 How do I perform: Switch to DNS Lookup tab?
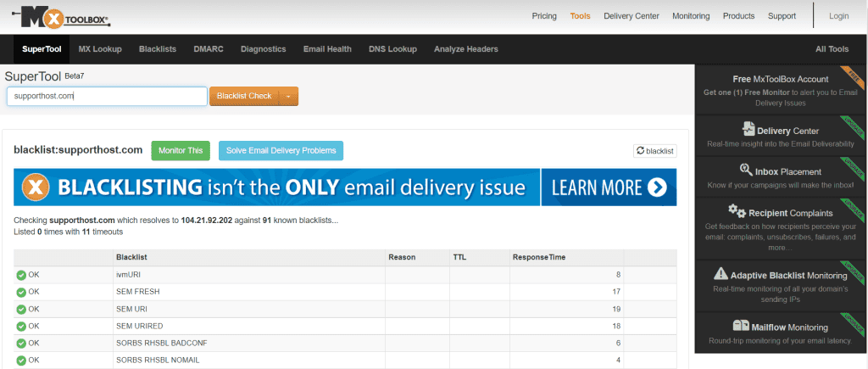coord(392,48)
